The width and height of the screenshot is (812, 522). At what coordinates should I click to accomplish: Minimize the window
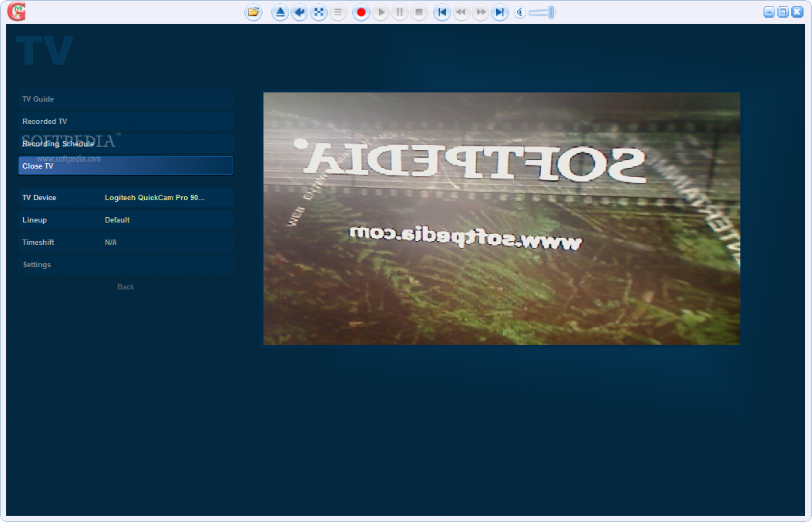769,12
